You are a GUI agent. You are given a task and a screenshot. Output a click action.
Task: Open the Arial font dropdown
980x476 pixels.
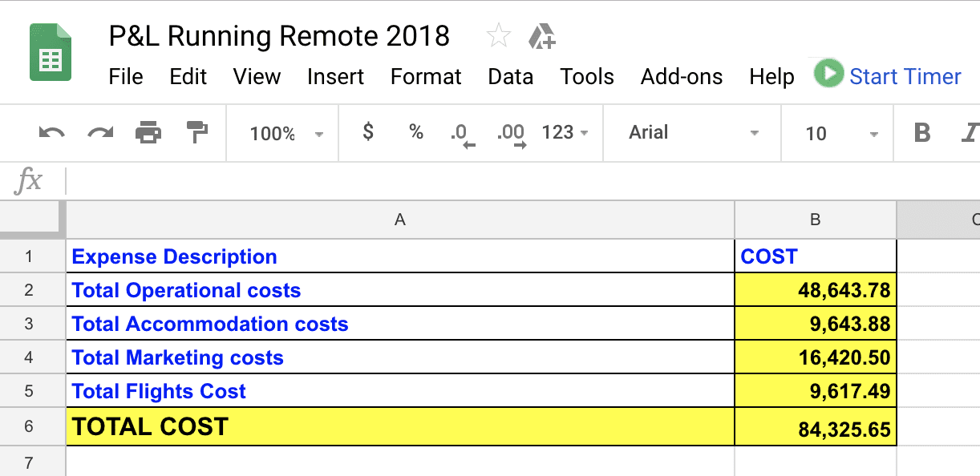click(691, 133)
